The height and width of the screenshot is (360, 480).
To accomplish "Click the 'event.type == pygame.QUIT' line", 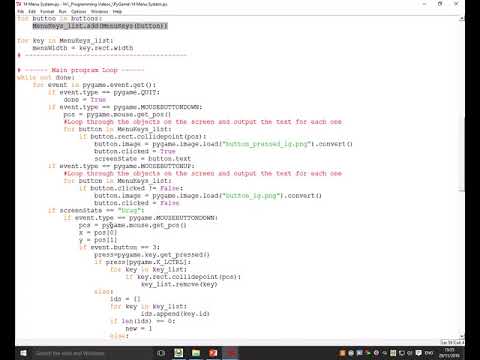I will click(104, 92).
